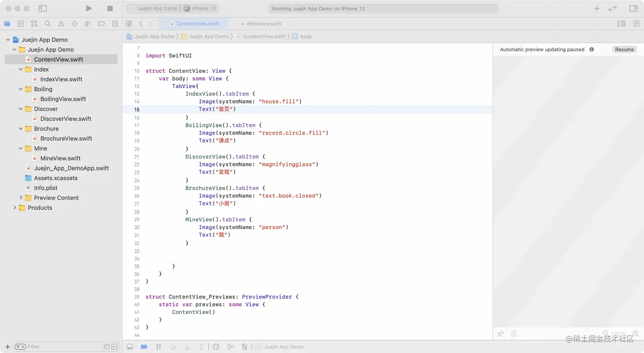Zoom in the preview canvas

[635, 333]
